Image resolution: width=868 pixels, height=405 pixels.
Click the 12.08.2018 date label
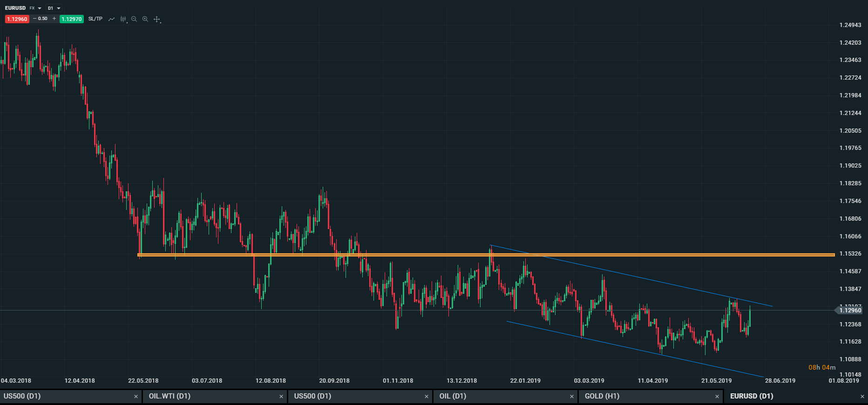tap(271, 381)
